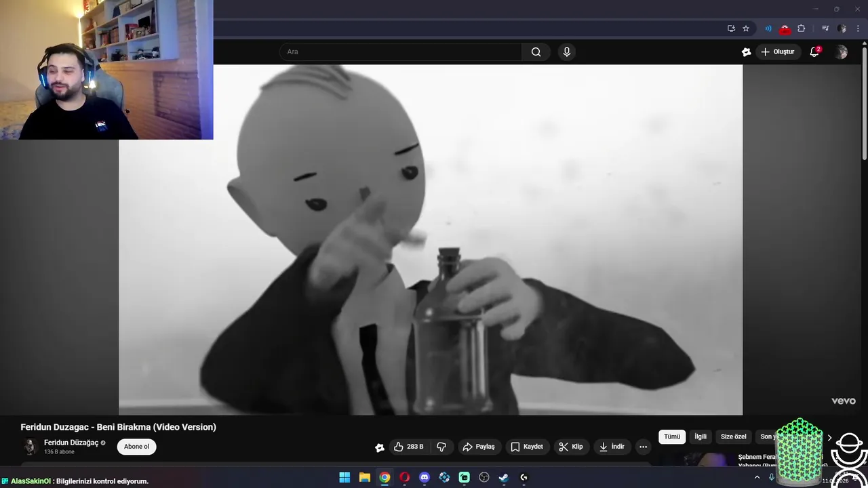The width and height of the screenshot is (868, 488).
Task: Open the blue diamond taskbar app
Action: point(444,477)
